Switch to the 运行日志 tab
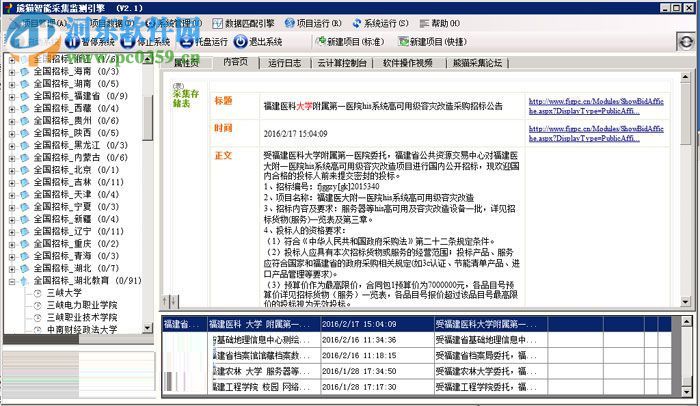The height and width of the screenshot is (406, 700). (284, 63)
